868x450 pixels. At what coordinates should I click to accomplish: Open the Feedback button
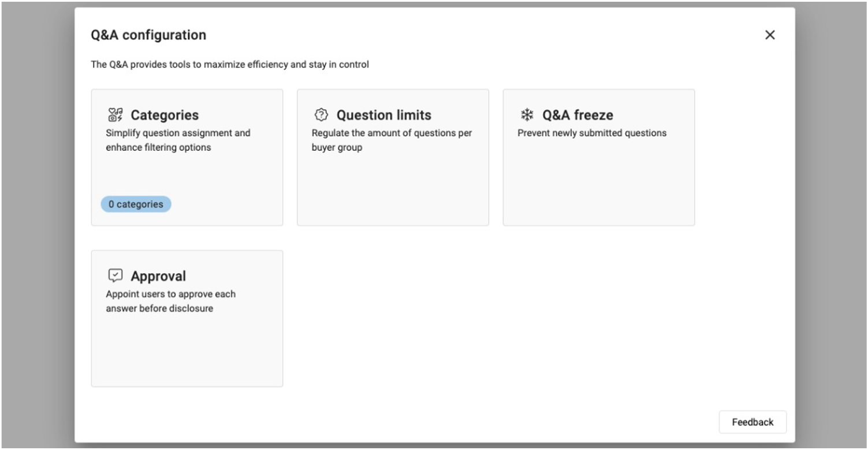[x=752, y=422]
